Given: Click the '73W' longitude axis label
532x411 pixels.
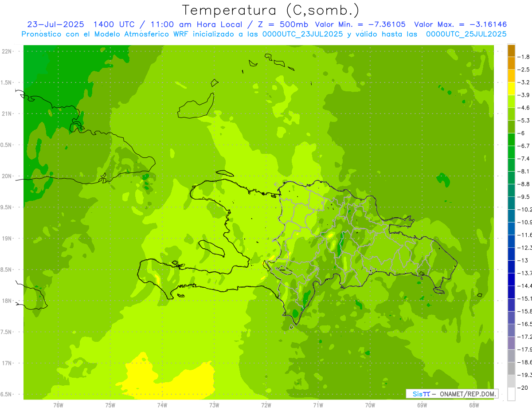Looking at the screenshot, I should click(x=214, y=405).
